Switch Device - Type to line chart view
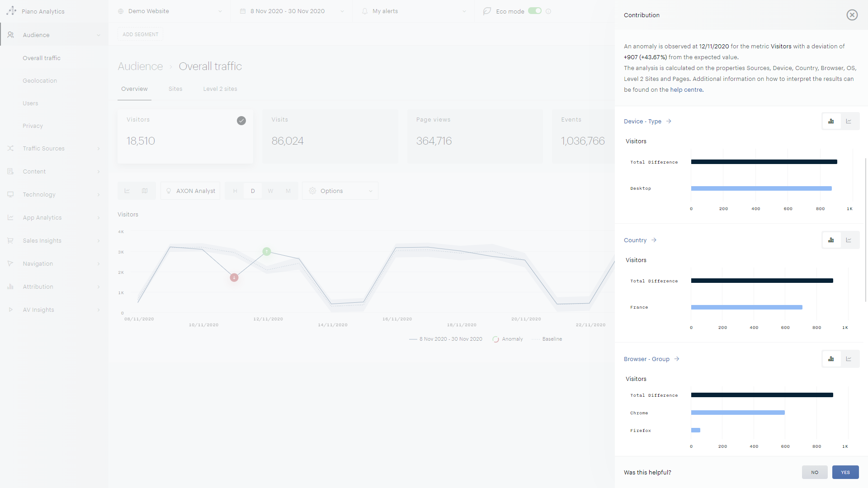This screenshot has height=488, width=868. pos(849,121)
